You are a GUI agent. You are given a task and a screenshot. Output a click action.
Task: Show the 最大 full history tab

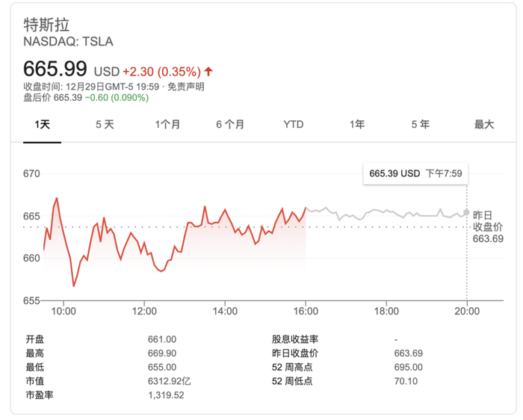[x=483, y=125]
